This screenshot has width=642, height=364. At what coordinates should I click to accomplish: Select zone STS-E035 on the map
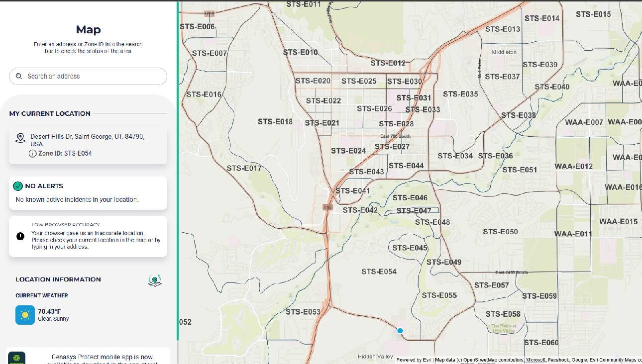pos(460,94)
